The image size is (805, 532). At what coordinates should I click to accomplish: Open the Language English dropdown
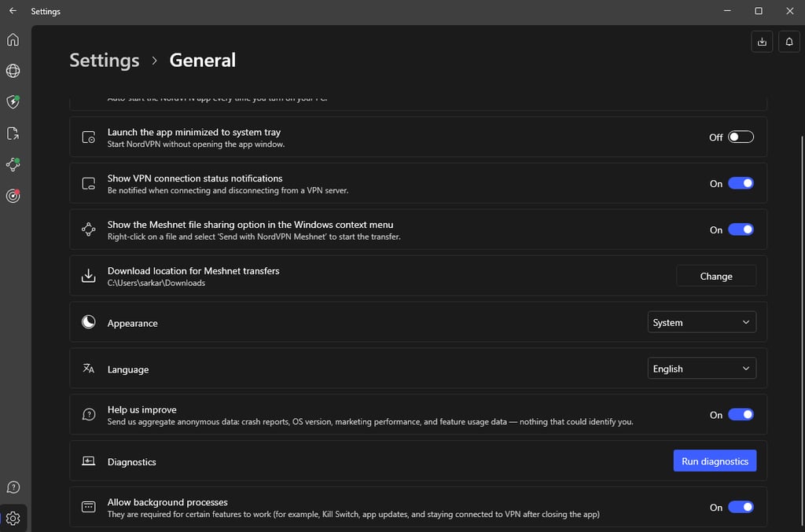coord(701,369)
